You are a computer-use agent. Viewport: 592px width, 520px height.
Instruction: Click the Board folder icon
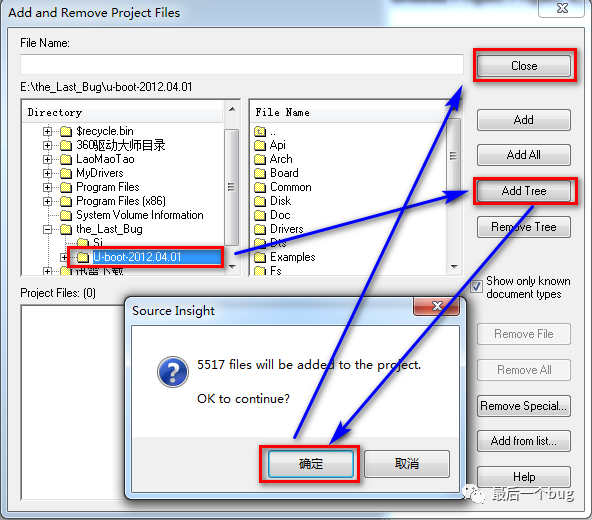[260, 173]
